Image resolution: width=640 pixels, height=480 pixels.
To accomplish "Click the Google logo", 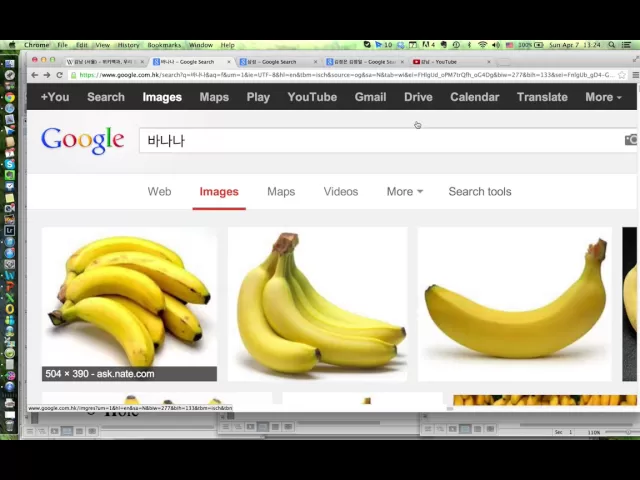I will point(82,140).
